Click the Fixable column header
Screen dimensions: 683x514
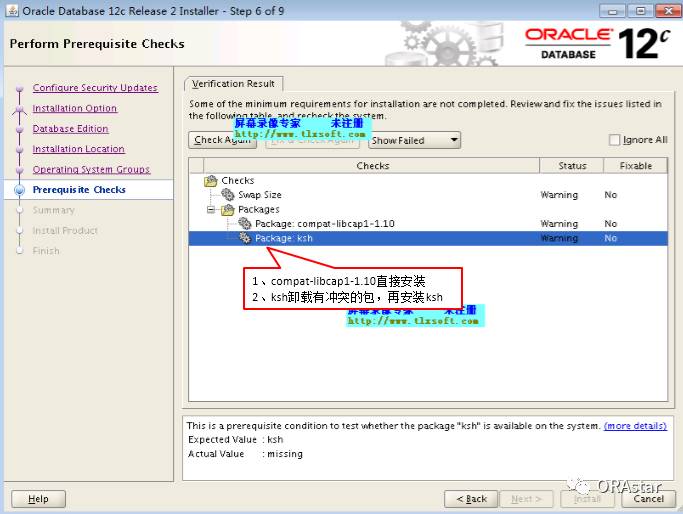pos(636,166)
